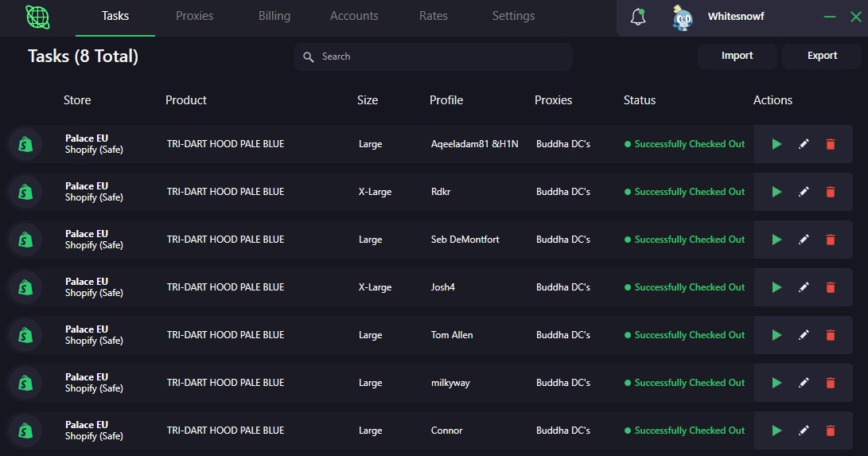The image size is (868, 456).
Task: Click the Export button
Action: click(x=822, y=56)
